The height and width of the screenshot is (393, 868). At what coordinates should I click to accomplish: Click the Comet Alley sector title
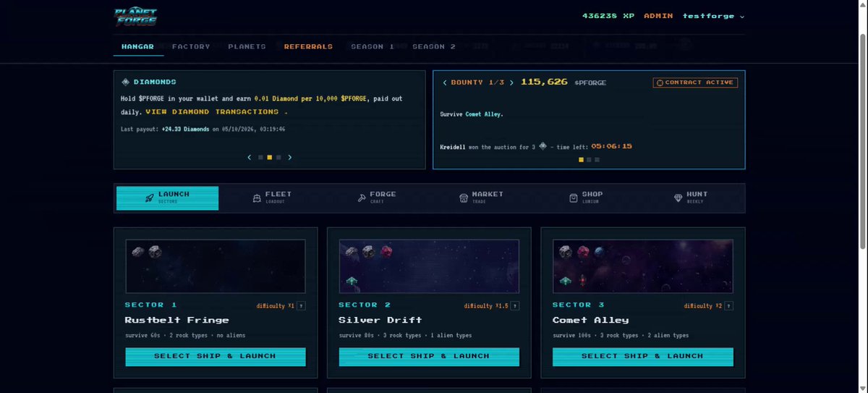click(590, 320)
